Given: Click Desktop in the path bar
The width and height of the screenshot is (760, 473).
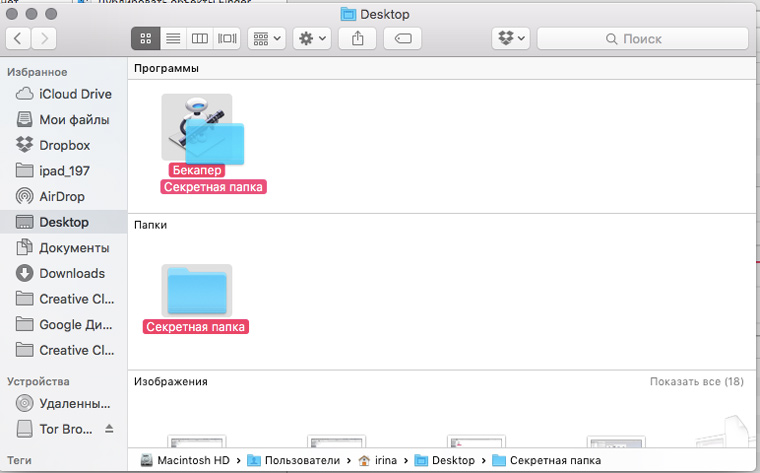Looking at the screenshot, I should pos(445,460).
